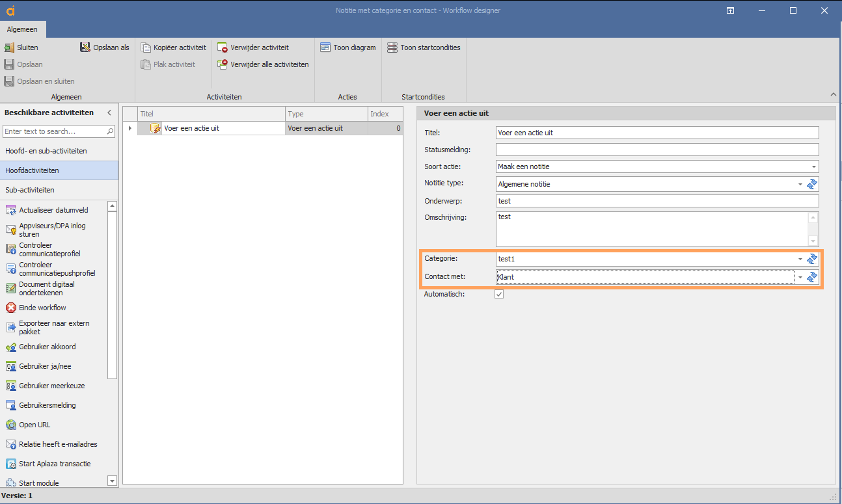This screenshot has width=842, height=504.
Task: Click the Opslaan button
Action: pos(23,64)
